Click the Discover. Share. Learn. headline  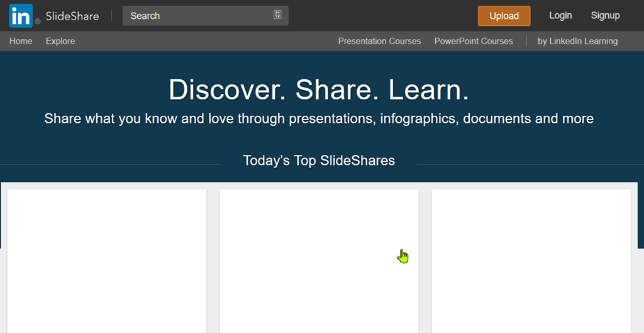click(319, 89)
